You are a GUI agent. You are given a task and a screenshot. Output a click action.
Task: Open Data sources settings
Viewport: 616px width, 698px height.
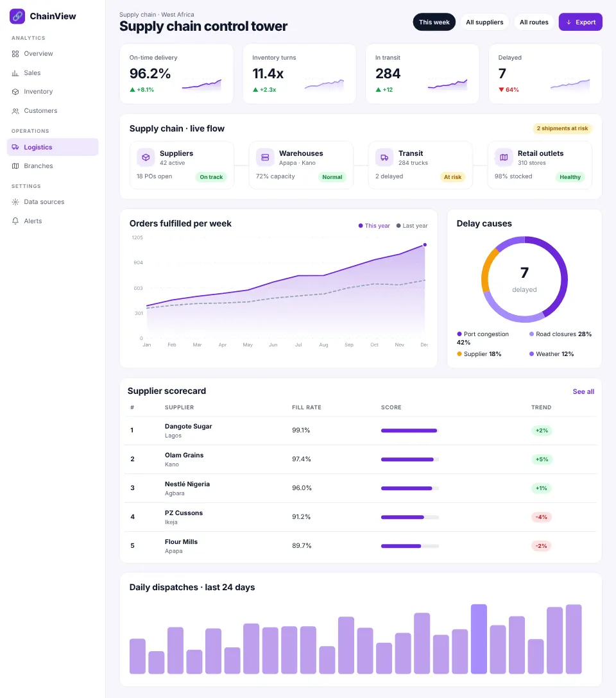[53, 202]
